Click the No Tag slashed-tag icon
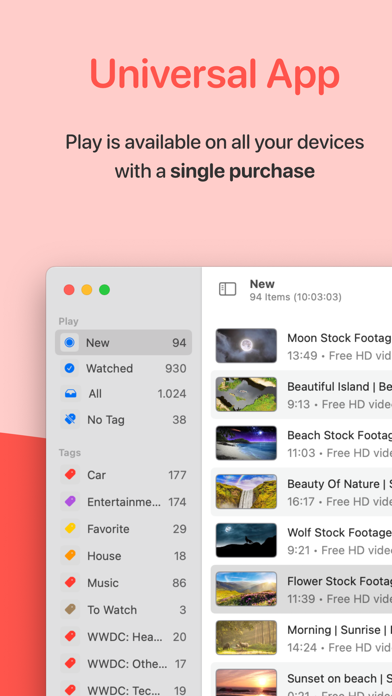 [70, 419]
